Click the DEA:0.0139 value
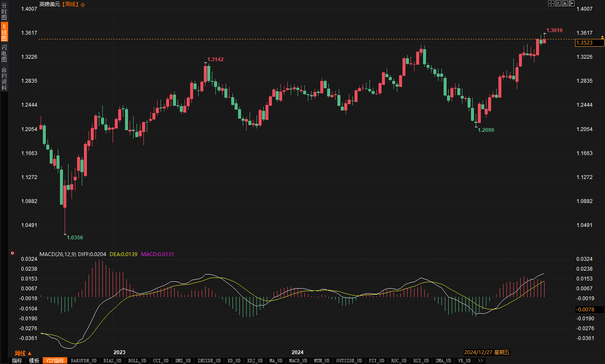Viewport: 605px width, 364px height. (124, 254)
